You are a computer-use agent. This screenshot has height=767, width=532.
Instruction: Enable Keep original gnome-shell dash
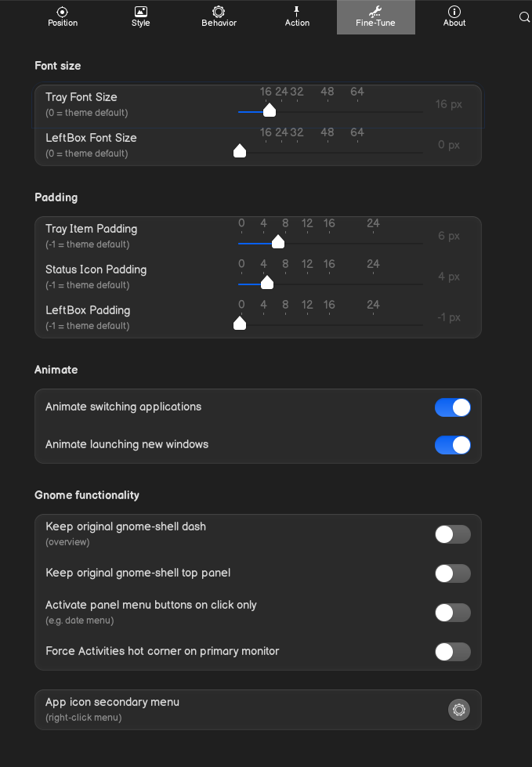[x=453, y=534]
